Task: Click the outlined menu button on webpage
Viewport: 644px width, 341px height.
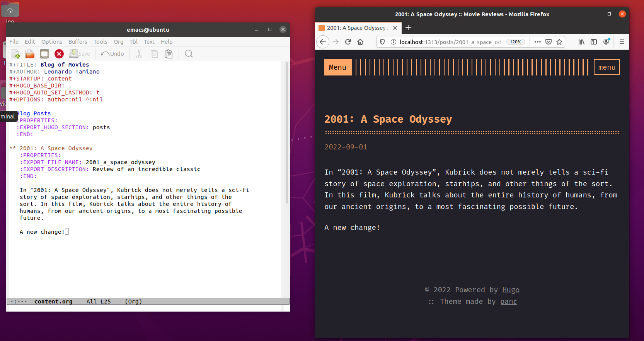Action: 607,67
